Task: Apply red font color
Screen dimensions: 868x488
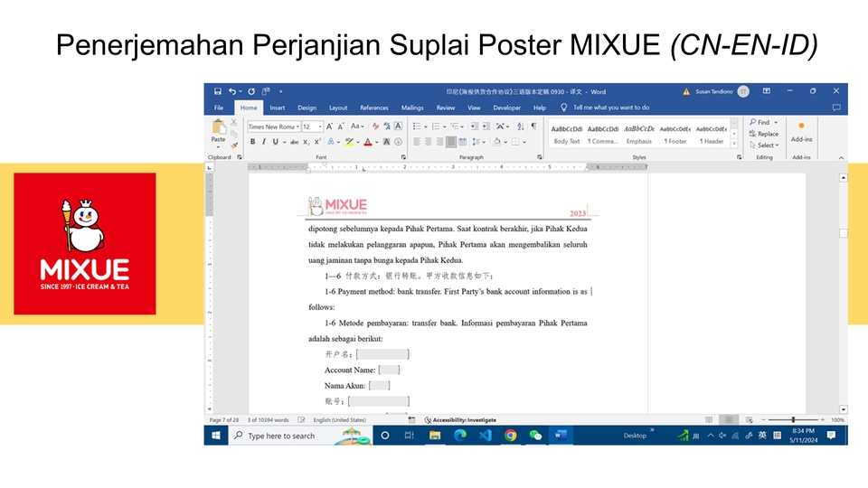Action: [x=368, y=142]
